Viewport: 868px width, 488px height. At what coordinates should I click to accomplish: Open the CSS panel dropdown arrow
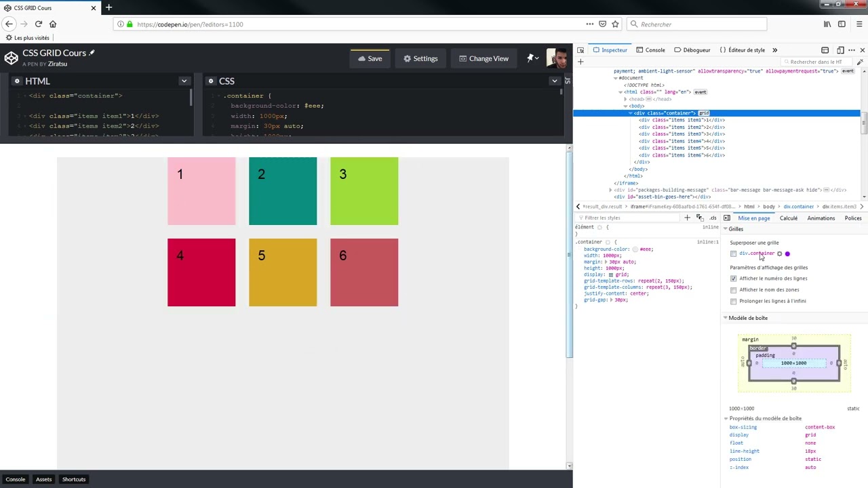coord(554,81)
